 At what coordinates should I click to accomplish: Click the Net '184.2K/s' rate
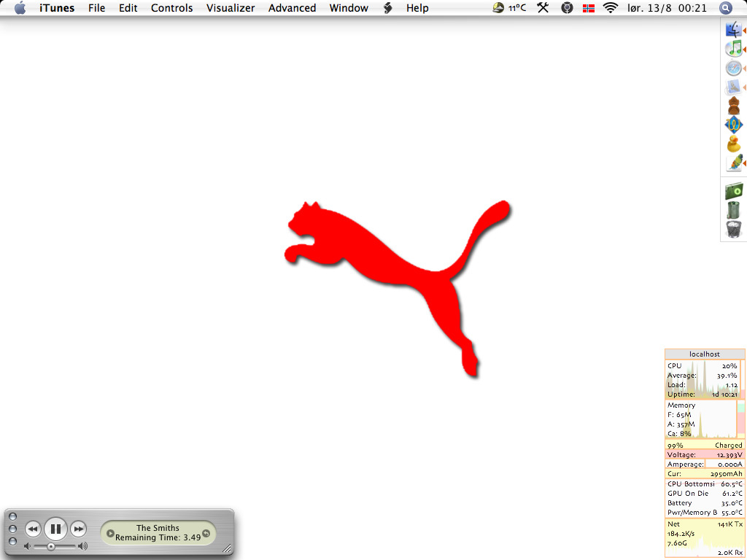coord(681,534)
